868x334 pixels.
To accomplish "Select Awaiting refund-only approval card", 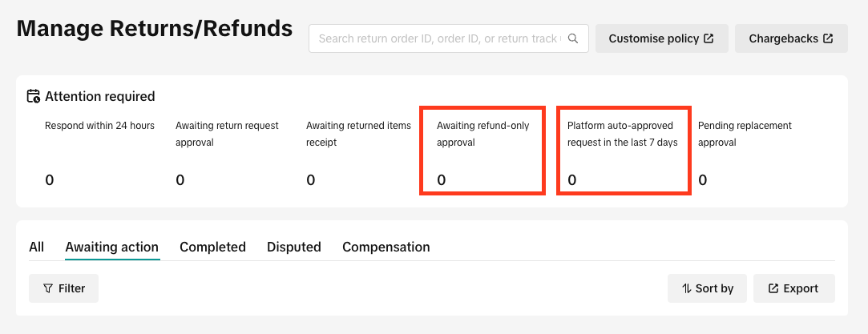I will pyautogui.click(x=482, y=151).
